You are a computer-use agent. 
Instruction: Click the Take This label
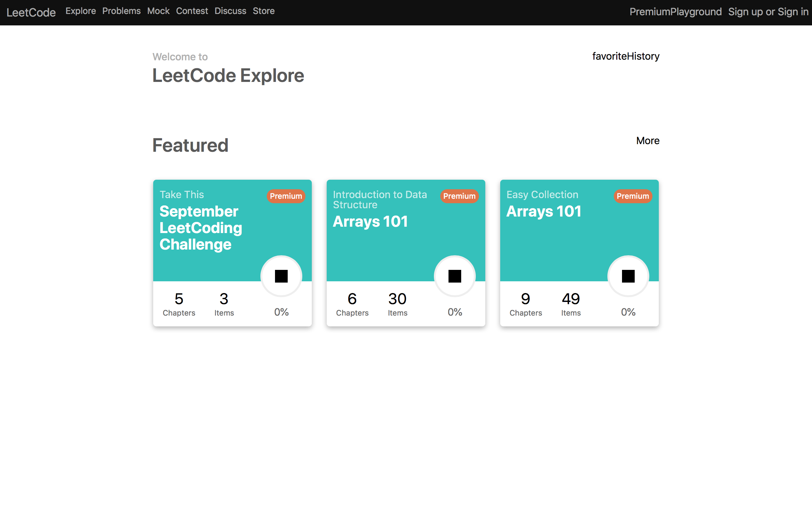(181, 195)
